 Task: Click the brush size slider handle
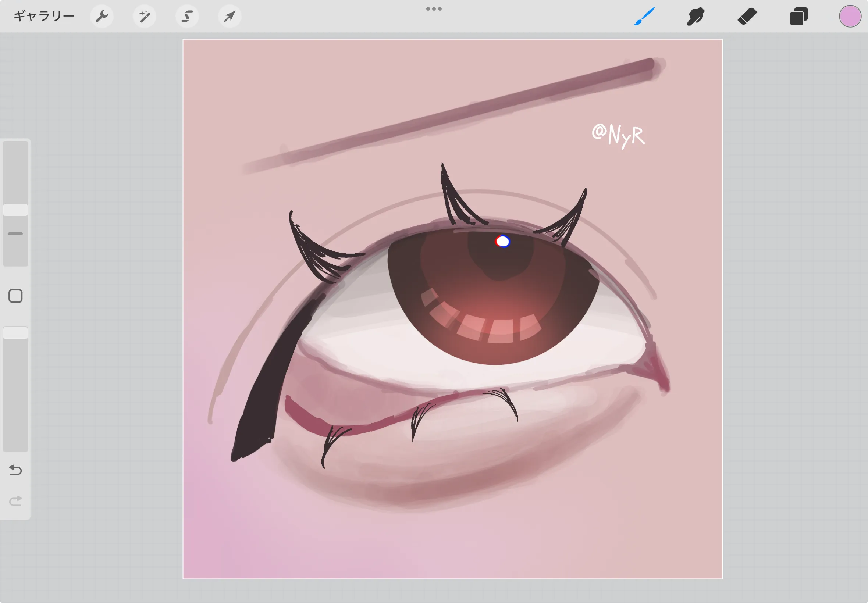click(15, 210)
